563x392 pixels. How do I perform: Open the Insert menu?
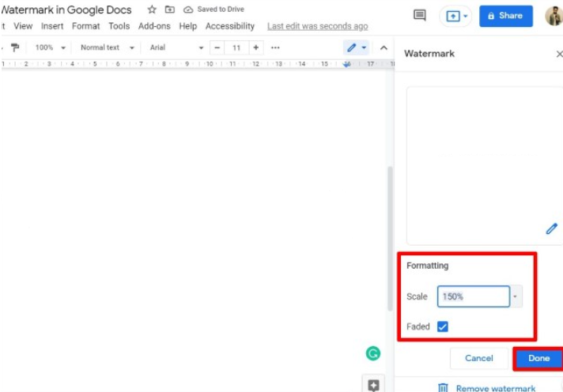pos(52,26)
